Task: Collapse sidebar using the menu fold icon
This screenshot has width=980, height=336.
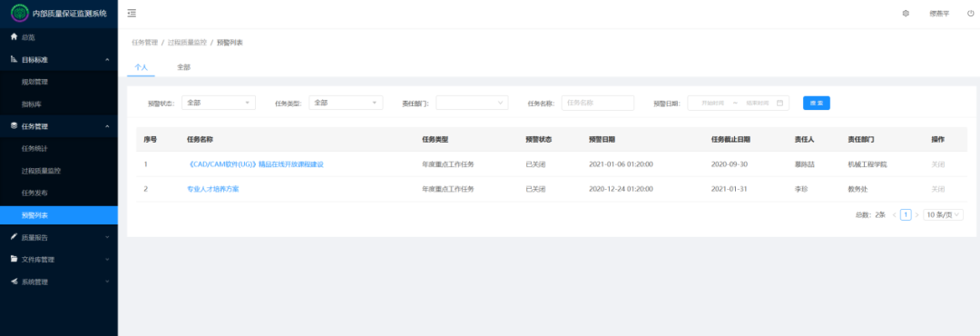Action: [x=132, y=13]
